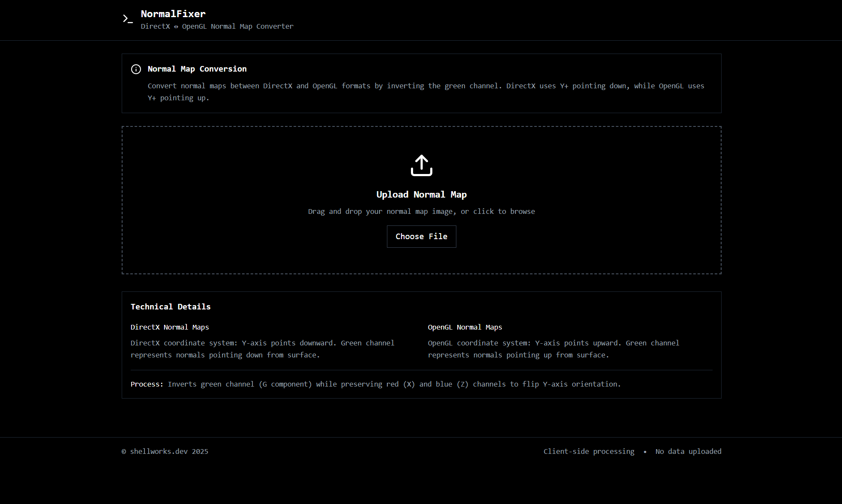
Task: Click the Technical Details heading
Action: [x=171, y=307]
